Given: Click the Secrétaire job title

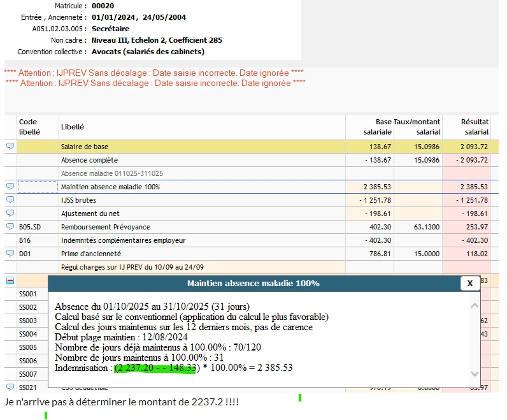Looking at the screenshot, I should (110, 29).
